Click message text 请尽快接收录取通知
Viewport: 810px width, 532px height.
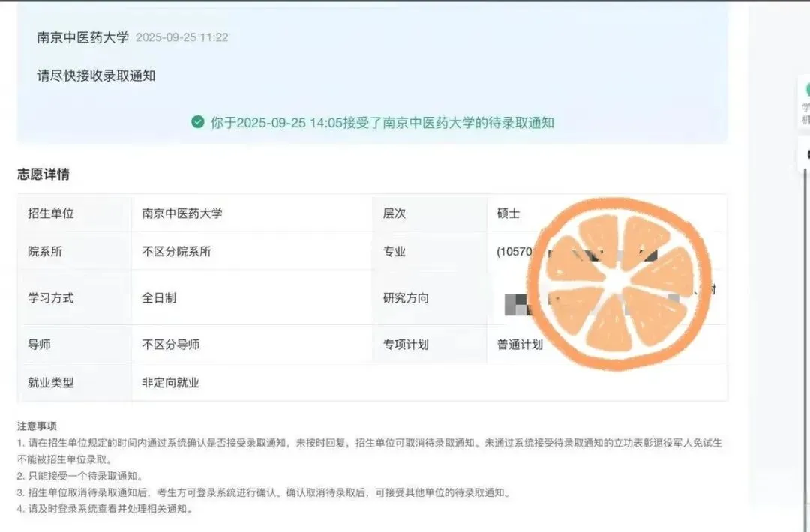point(96,76)
